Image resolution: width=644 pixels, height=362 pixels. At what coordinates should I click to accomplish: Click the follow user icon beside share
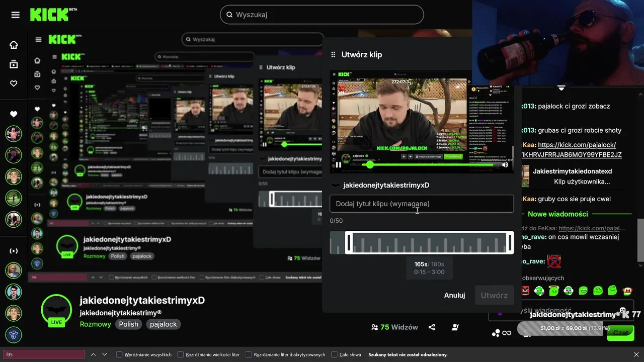click(455, 327)
